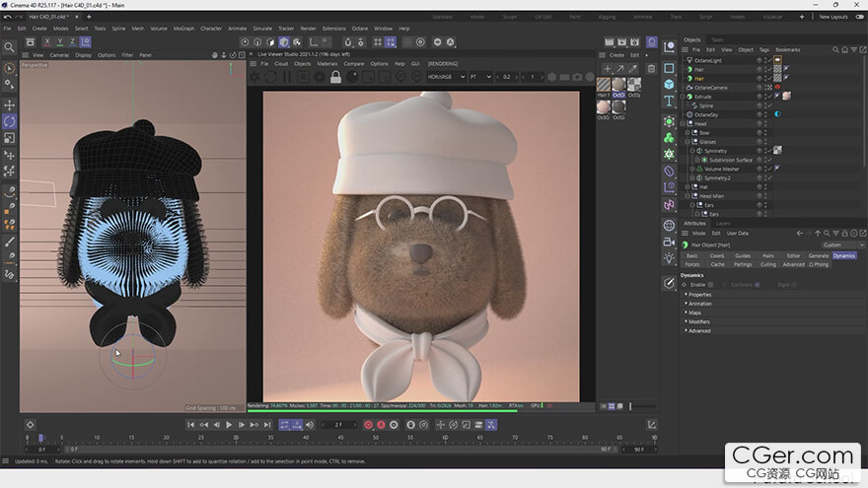Open the MoGraph menu
Image resolution: width=868 pixels, height=488 pixels.
[183, 29]
